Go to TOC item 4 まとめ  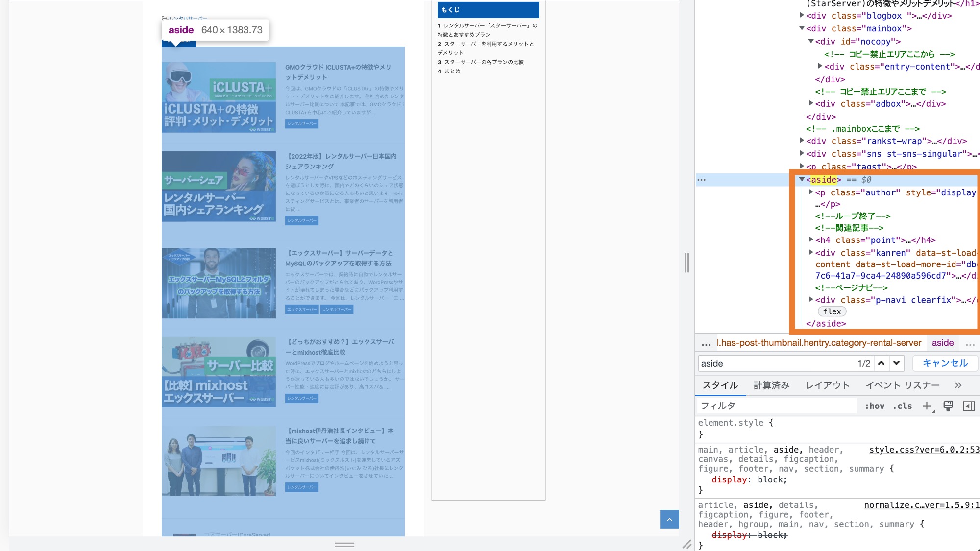click(449, 71)
